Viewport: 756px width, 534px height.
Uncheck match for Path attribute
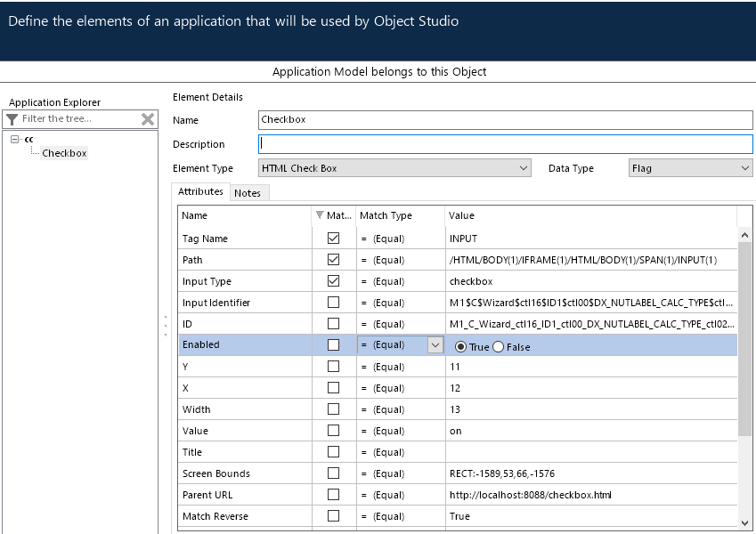point(333,259)
